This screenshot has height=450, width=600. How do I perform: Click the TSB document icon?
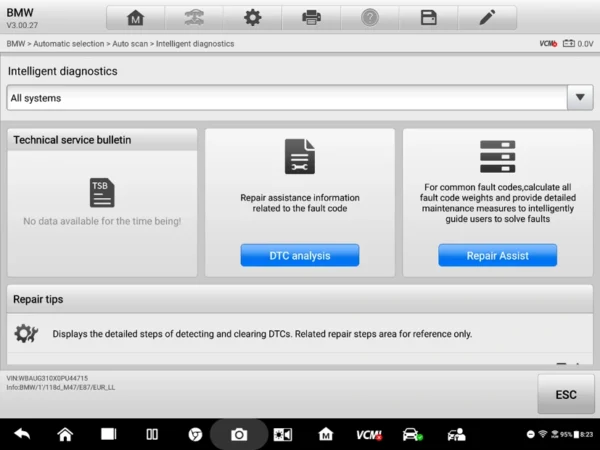(x=102, y=193)
